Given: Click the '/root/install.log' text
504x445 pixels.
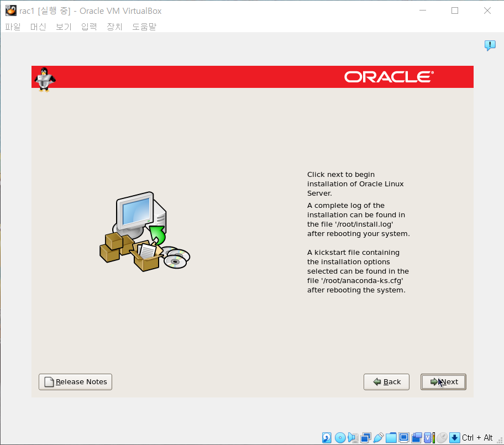Looking at the screenshot, I should pos(364,224).
